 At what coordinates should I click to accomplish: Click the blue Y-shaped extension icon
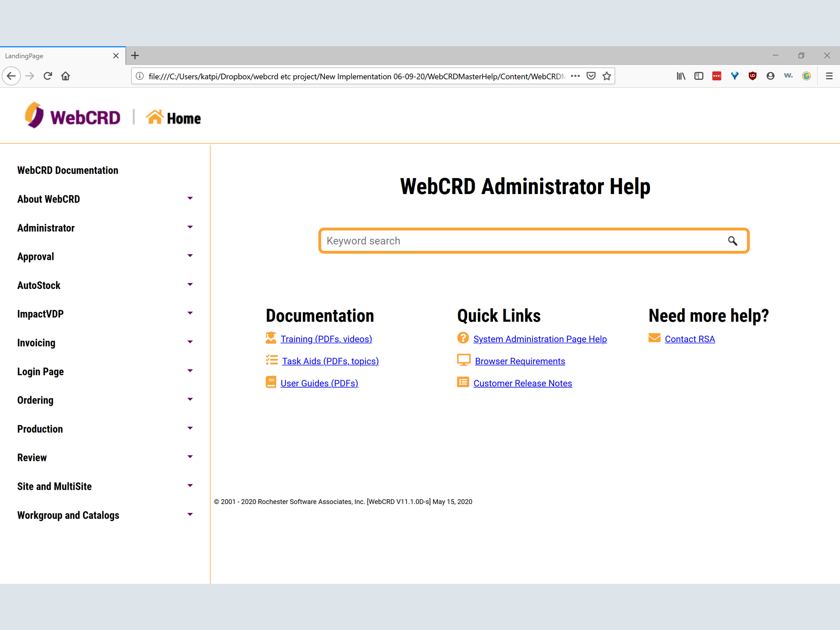click(x=735, y=76)
